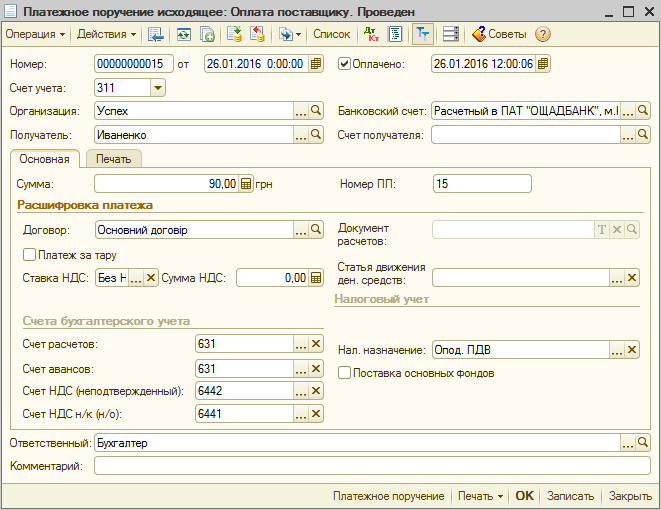Open the Действия menu
The width and height of the screenshot is (661, 510).
click(106, 34)
